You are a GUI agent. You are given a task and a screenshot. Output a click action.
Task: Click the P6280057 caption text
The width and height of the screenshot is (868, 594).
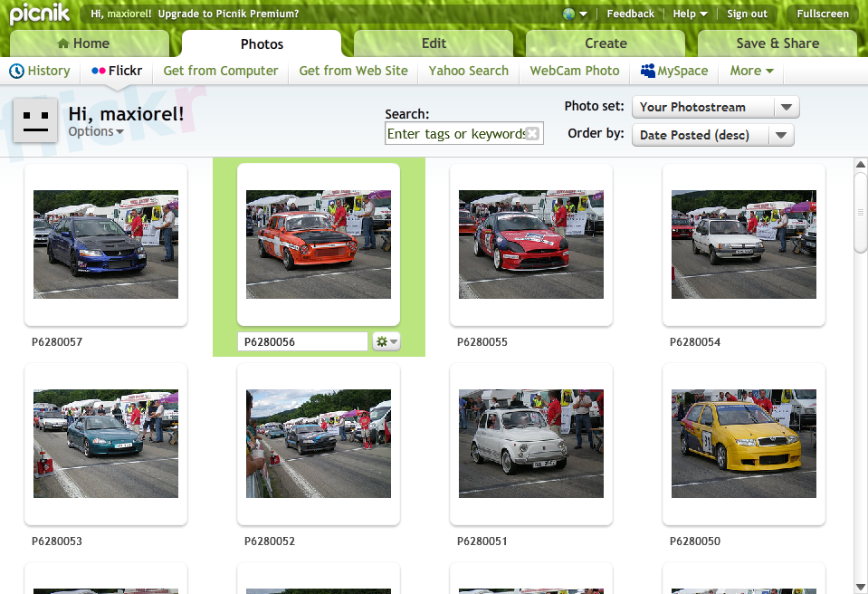click(57, 342)
